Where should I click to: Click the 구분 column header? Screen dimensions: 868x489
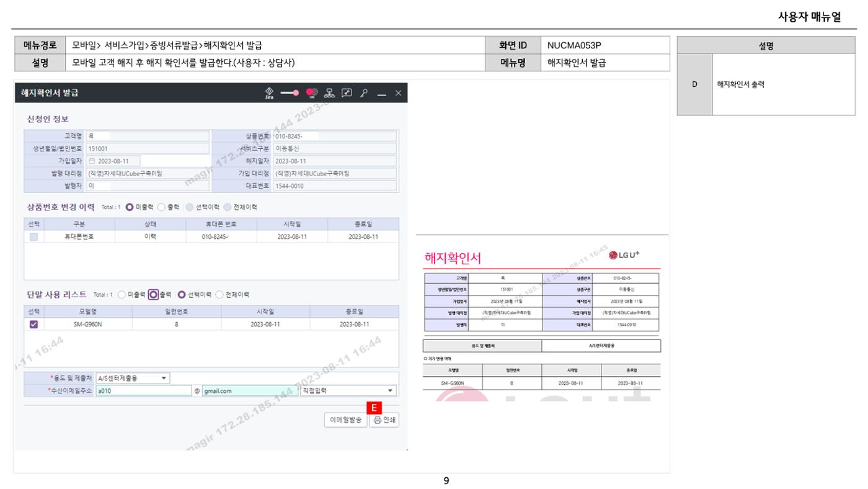[x=79, y=224]
